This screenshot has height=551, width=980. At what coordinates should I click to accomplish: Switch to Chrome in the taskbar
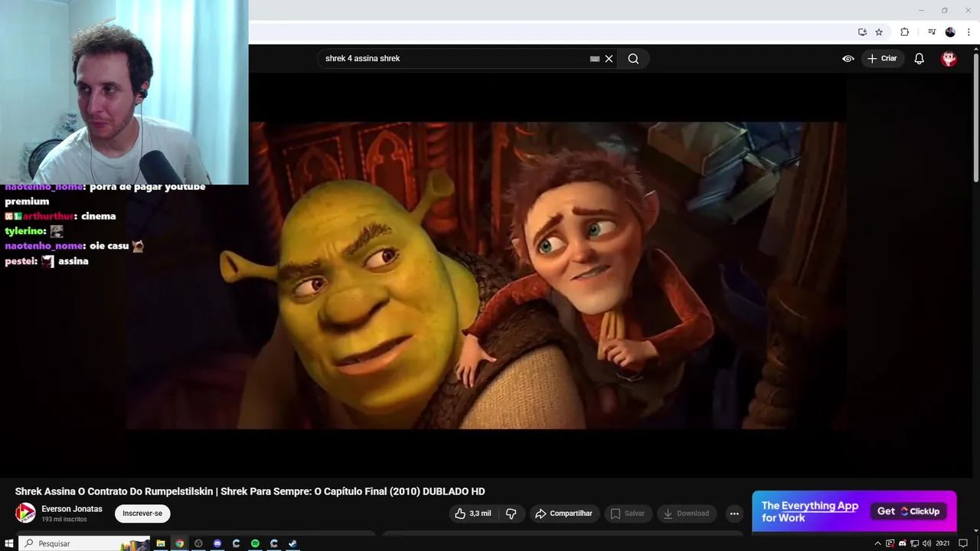[x=179, y=543]
